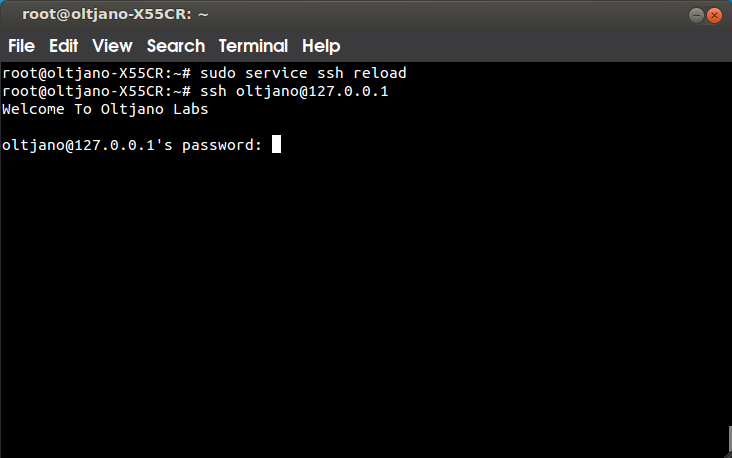Open the File menu
The height and width of the screenshot is (458, 732).
(21, 46)
